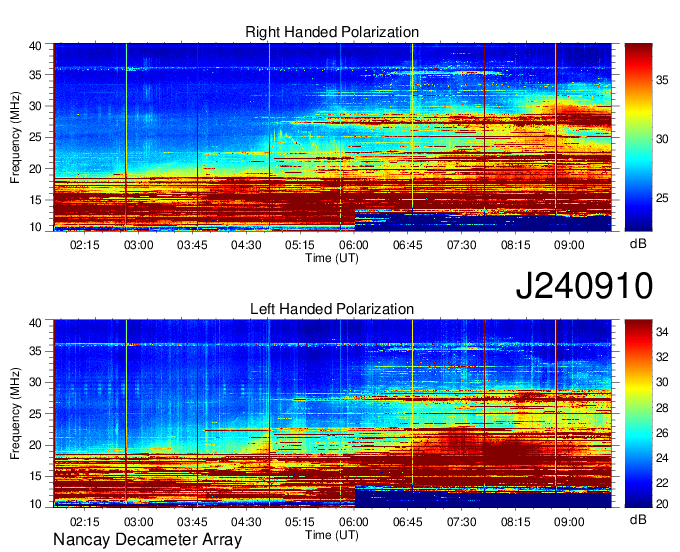
Task: Click the 34 value on Left Handed colorbar scale
Action: click(662, 333)
